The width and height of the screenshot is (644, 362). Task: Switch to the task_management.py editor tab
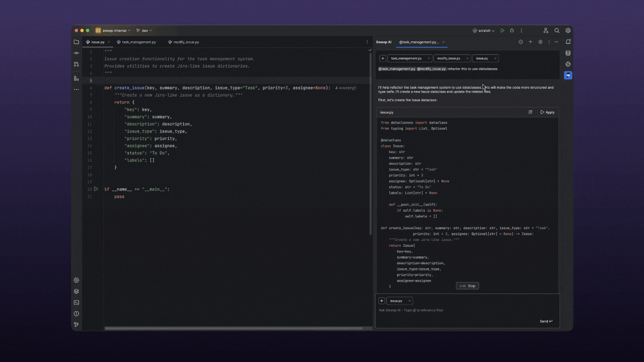[x=136, y=42]
